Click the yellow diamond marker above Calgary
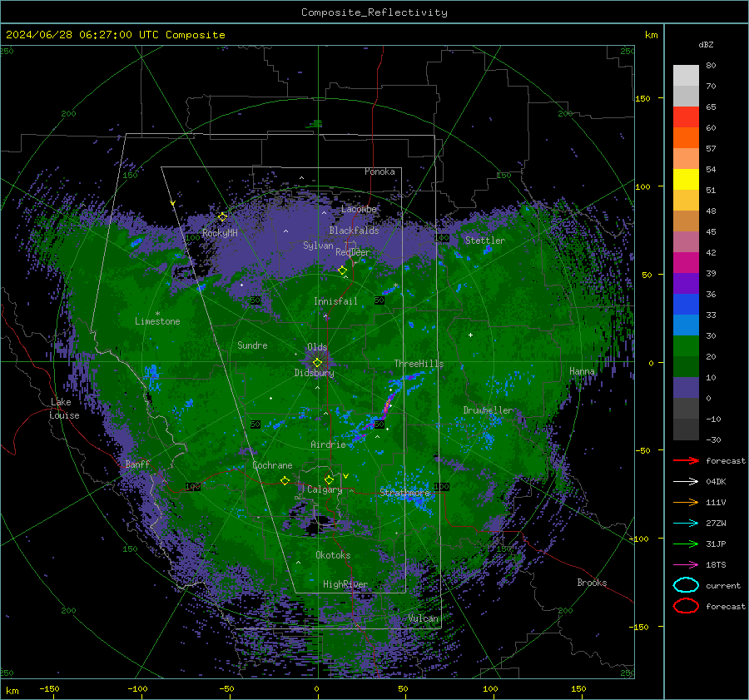This screenshot has width=749, height=700. coord(329,479)
